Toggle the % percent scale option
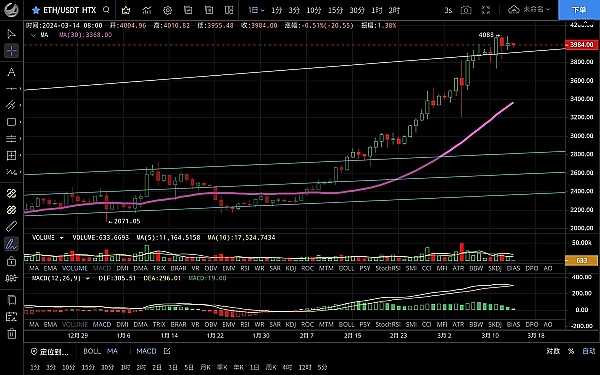The image size is (600, 375). 571,351
